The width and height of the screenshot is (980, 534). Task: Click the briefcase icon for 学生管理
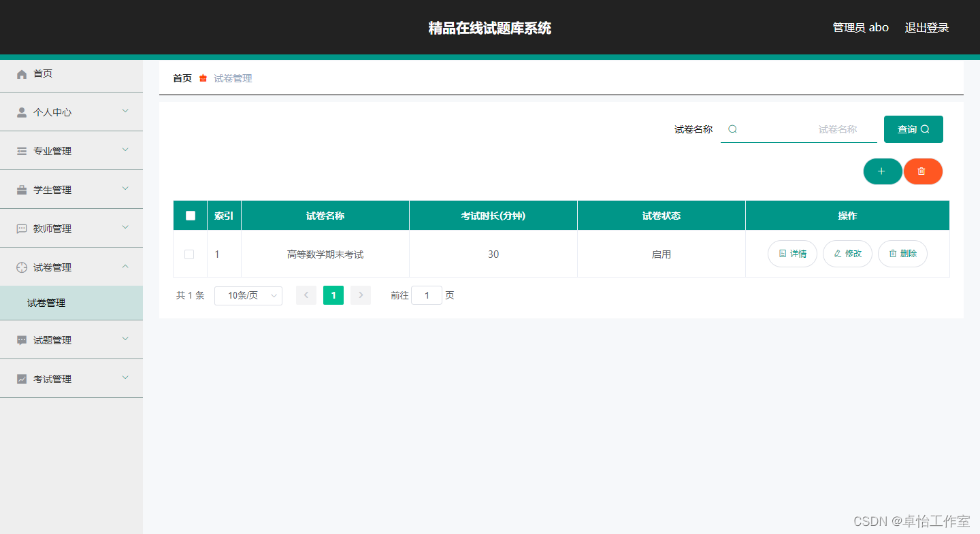[22, 190]
